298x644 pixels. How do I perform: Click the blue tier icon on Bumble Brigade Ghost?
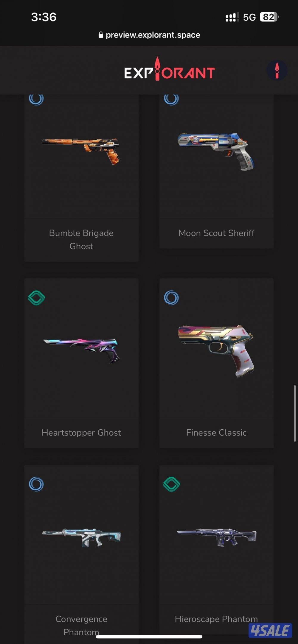tap(36, 99)
